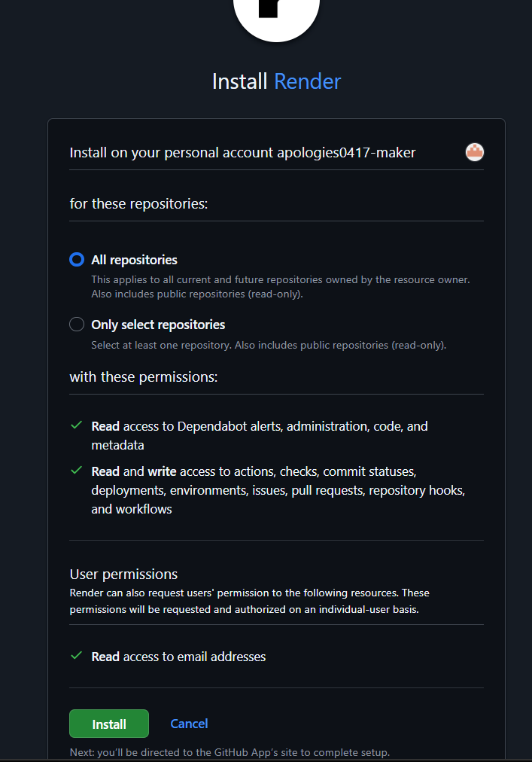Click green checkmark beside email addresses permission
The height and width of the screenshot is (762, 532).
click(76, 656)
